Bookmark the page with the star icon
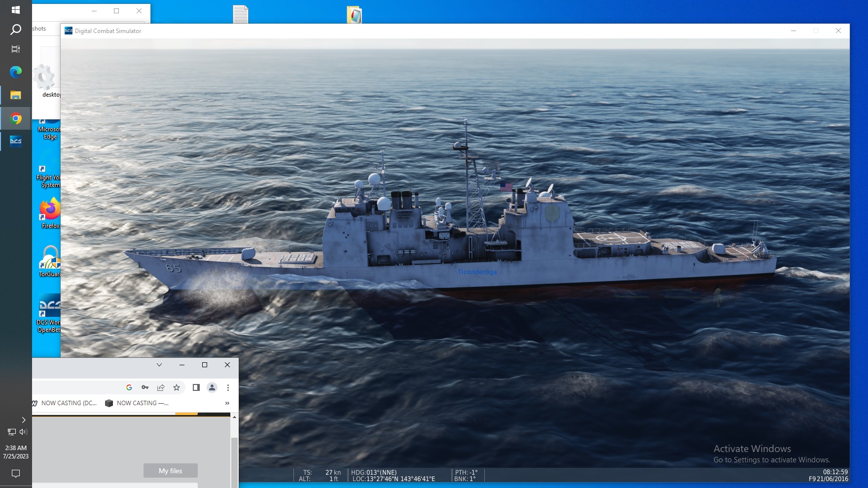The image size is (868, 488). tap(177, 387)
